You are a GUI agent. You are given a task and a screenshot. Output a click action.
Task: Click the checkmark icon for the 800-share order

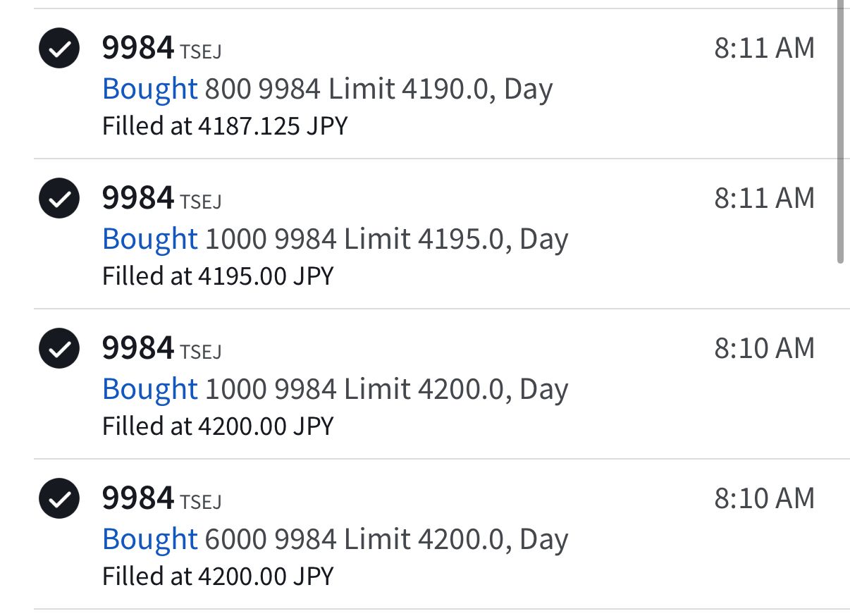[59, 49]
